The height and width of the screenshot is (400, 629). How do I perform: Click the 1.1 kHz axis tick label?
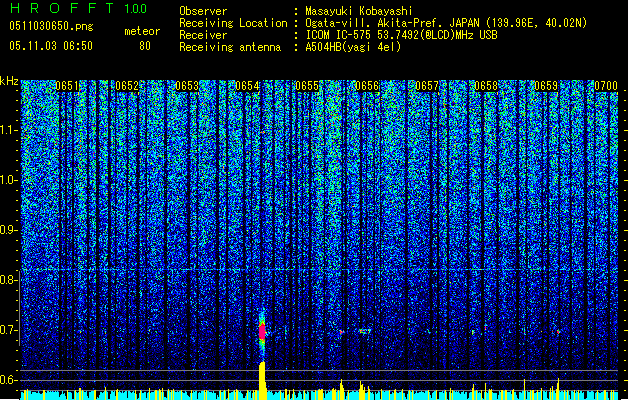[x=8, y=130]
